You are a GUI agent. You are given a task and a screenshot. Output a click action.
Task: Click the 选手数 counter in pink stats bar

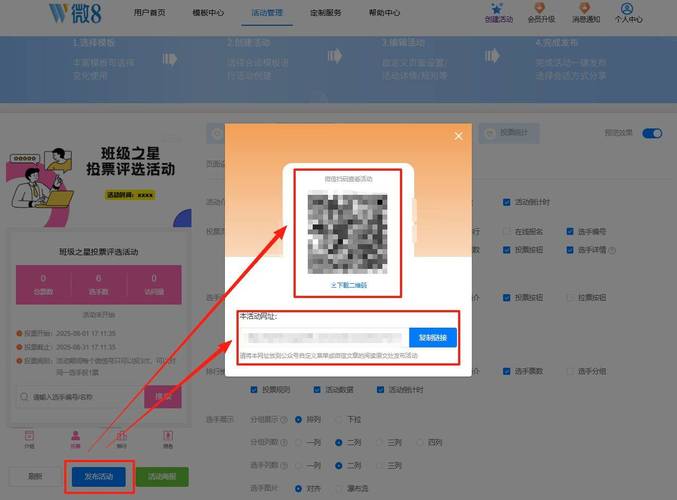point(99,285)
